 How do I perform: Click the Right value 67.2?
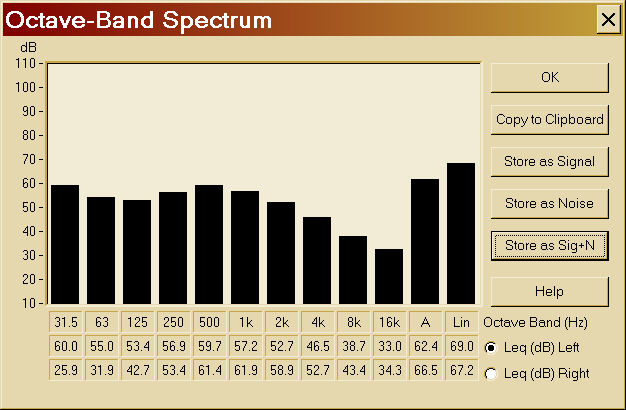point(462,370)
